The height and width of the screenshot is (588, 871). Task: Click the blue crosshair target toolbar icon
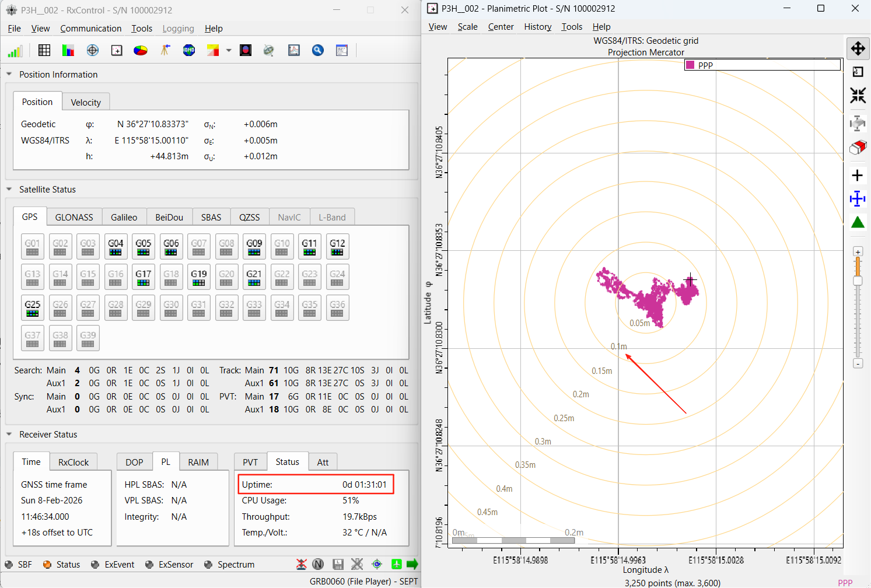(93, 50)
